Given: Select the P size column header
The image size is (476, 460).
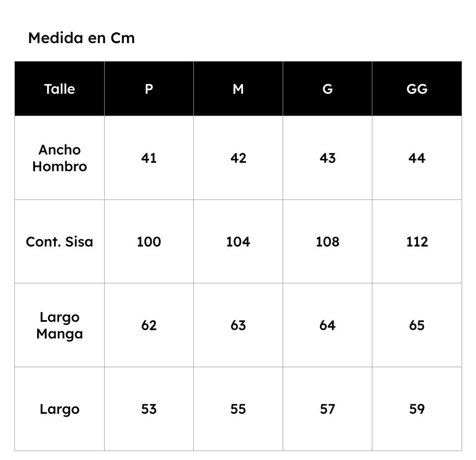Looking at the screenshot, I should click(x=149, y=89).
